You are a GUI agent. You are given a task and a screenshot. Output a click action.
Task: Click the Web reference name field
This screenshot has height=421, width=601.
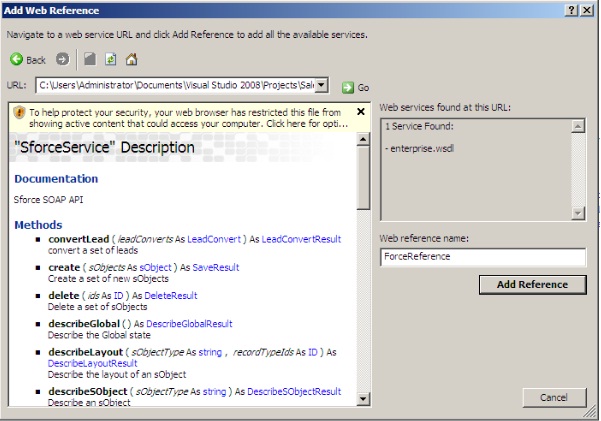point(483,257)
